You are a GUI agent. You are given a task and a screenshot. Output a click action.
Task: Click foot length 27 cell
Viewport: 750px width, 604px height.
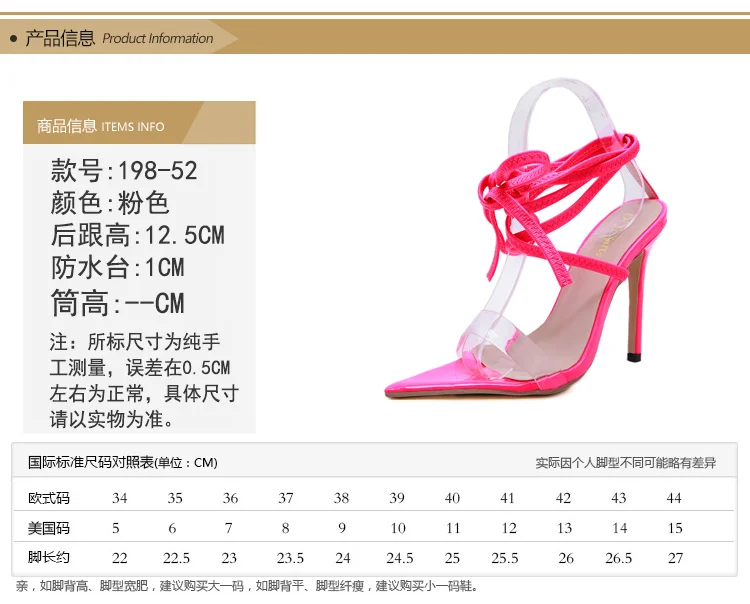[x=675, y=558]
